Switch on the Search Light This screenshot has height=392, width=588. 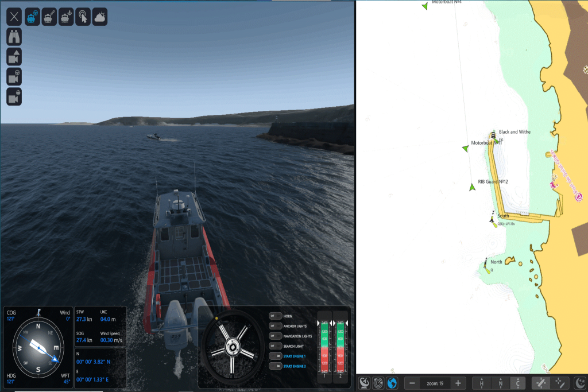click(276, 346)
